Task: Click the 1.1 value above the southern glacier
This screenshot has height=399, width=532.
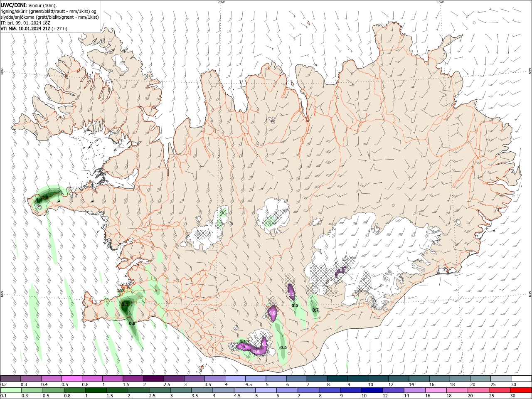Action: 243,342
